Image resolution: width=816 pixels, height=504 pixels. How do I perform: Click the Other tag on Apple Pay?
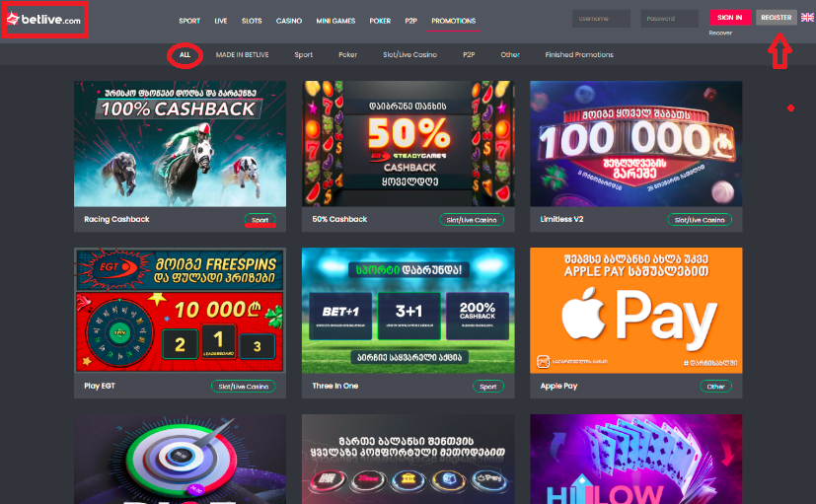[715, 387]
